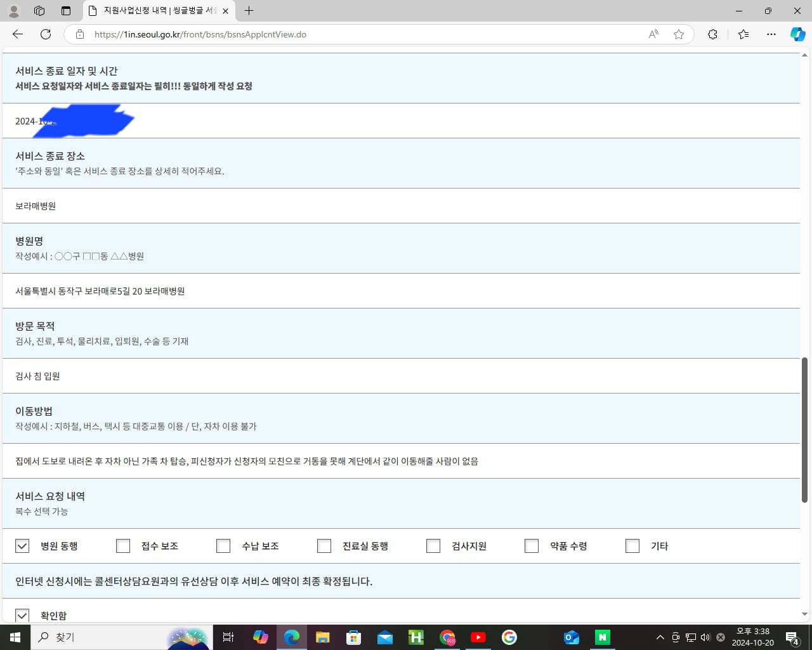The image size is (812, 650).
Task: Open the Workspaces icon in the title bar
Action: point(39,11)
